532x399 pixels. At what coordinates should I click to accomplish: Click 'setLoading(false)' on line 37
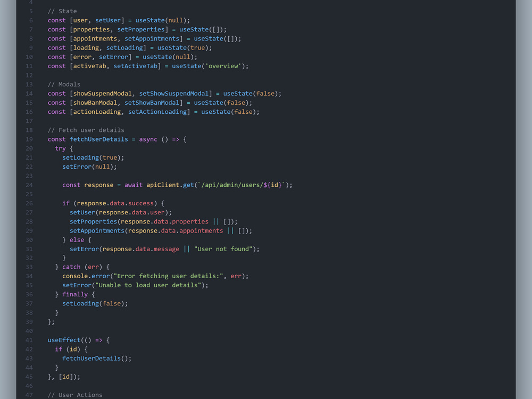93,304
